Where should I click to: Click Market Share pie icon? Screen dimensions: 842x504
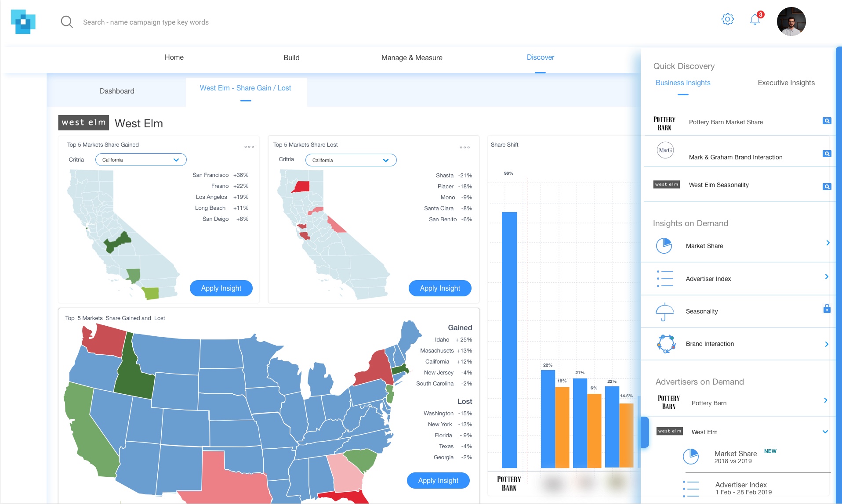point(664,246)
